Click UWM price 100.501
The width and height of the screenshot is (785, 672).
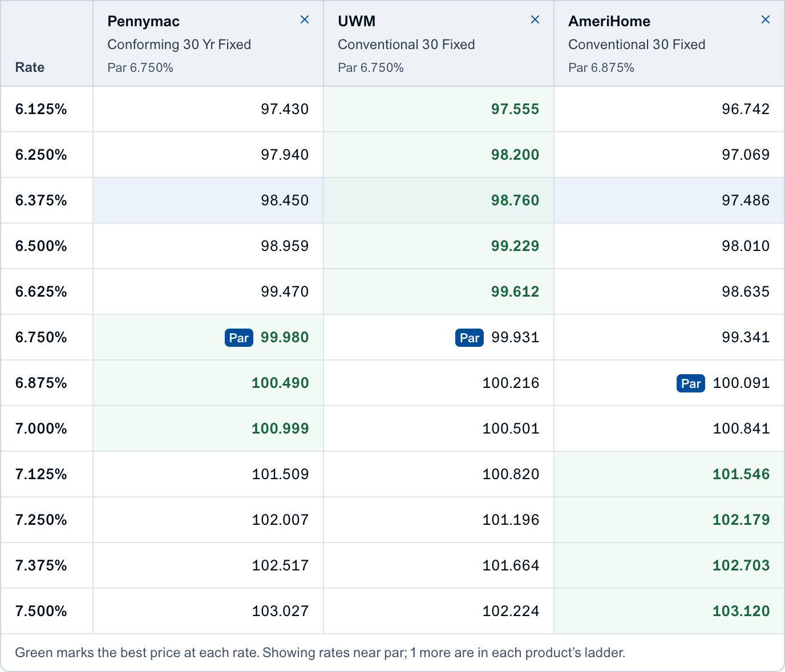click(x=511, y=428)
